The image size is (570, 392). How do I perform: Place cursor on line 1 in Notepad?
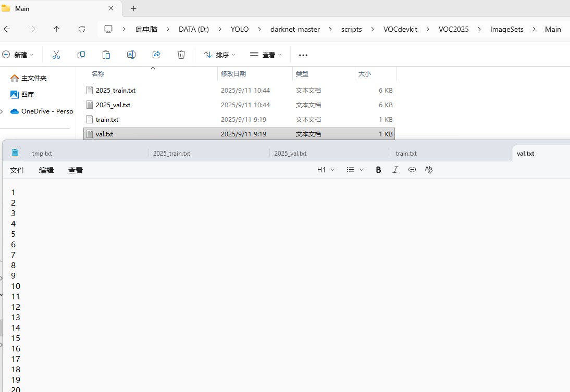coord(13,192)
